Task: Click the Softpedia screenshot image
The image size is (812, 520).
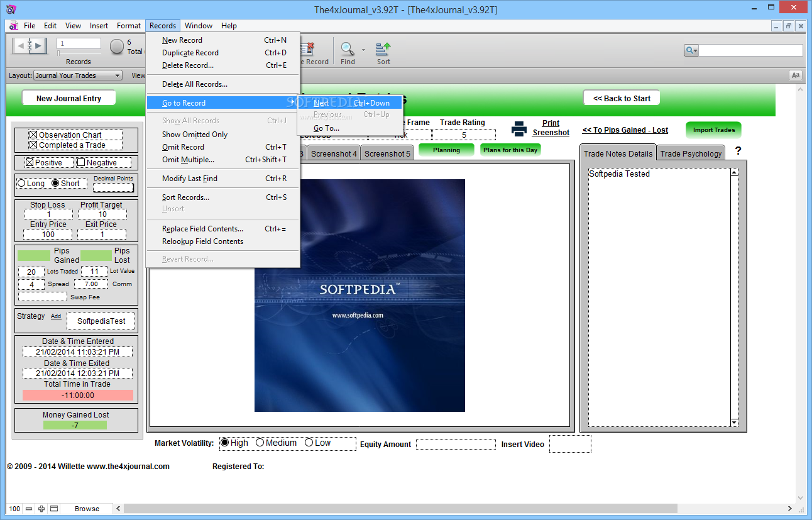Action: [359, 296]
